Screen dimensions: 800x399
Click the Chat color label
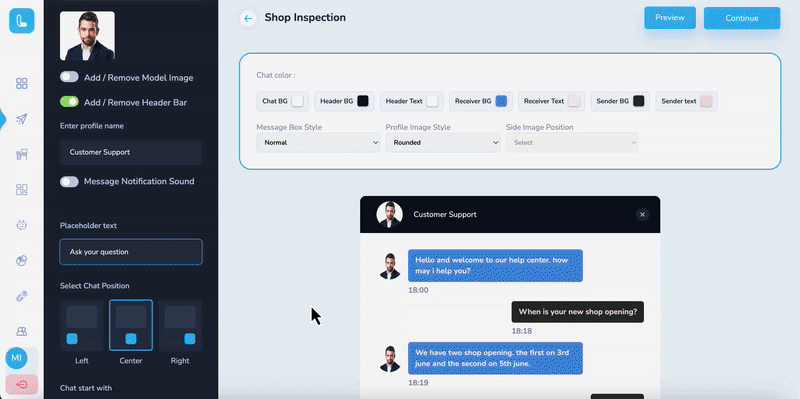276,75
